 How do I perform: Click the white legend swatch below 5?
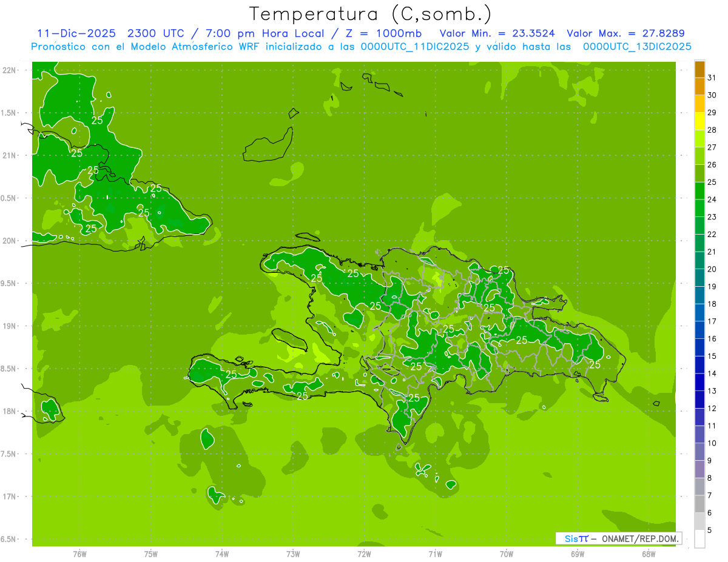pyautogui.click(x=699, y=538)
